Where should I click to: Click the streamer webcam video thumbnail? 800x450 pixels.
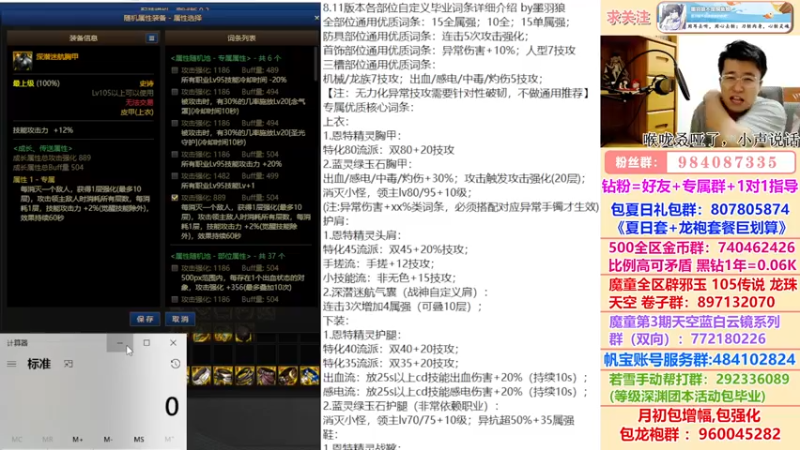tap(700, 91)
